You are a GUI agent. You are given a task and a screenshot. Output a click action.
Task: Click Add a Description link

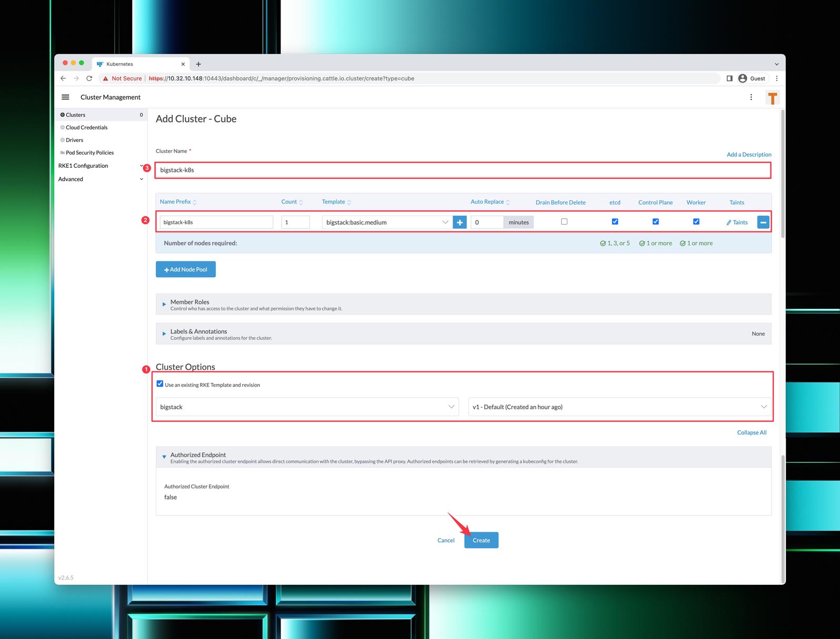(x=749, y=155)
